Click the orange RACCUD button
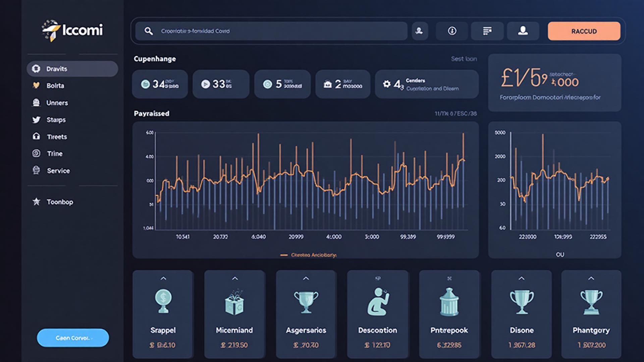644x362 pixels. coord(584,31)
